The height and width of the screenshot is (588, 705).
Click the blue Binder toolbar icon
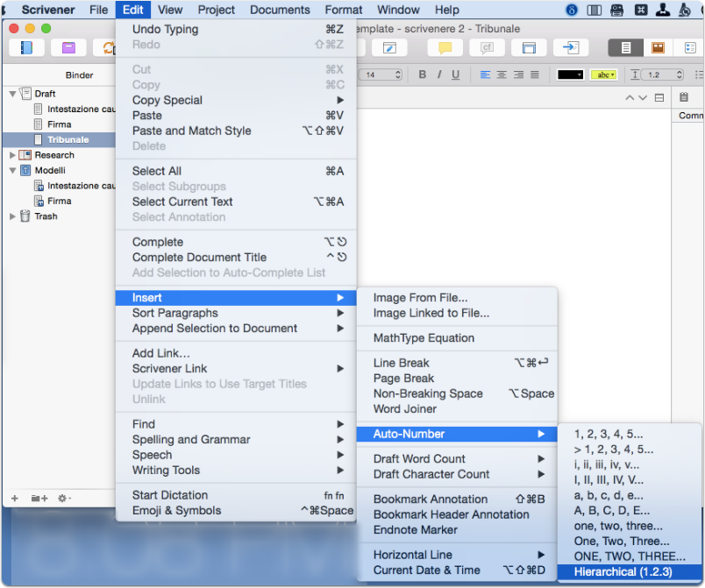26,47
